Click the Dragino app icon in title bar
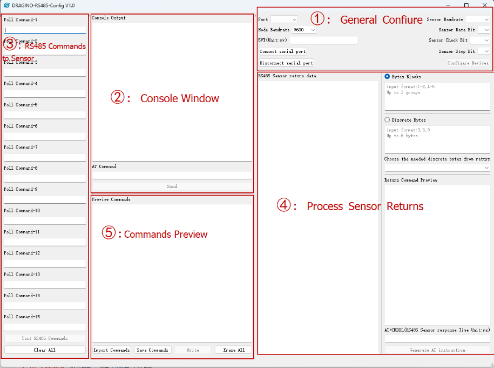 (x=7, y=5)
